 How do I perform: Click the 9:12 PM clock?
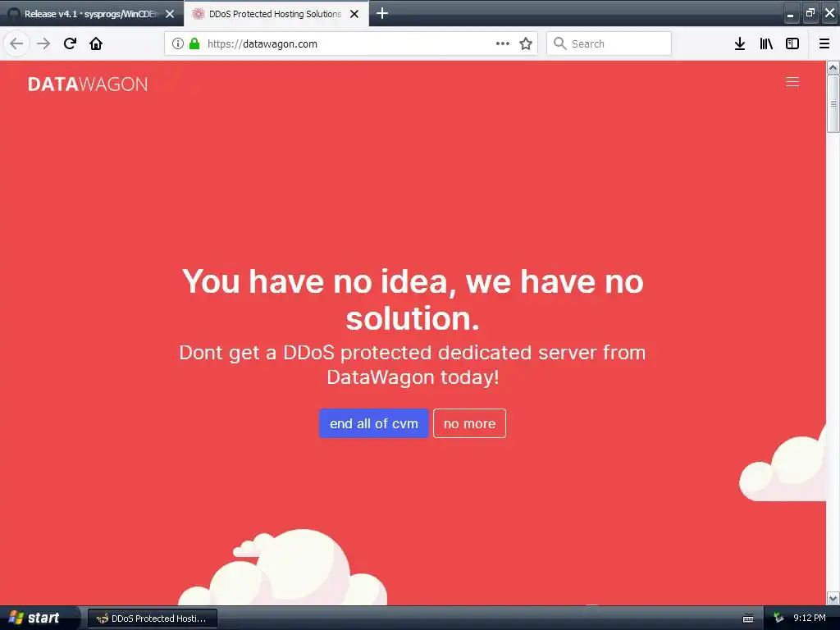click(809, 618)
